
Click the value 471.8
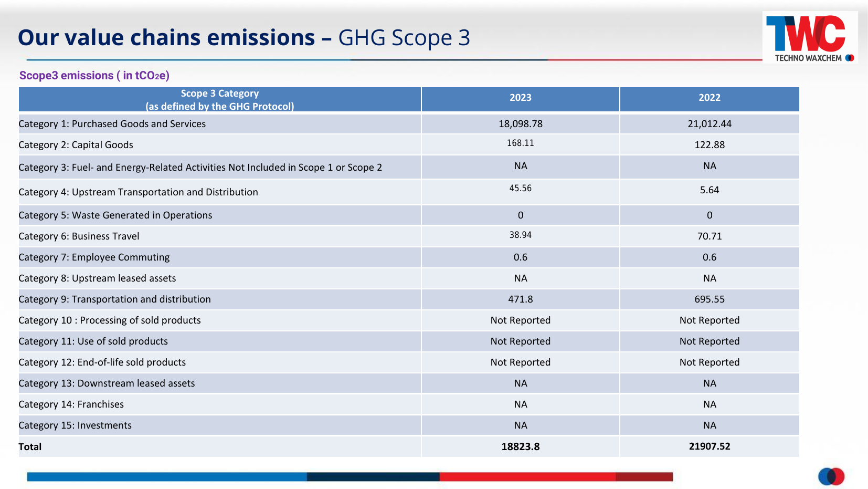click(521, 299)
